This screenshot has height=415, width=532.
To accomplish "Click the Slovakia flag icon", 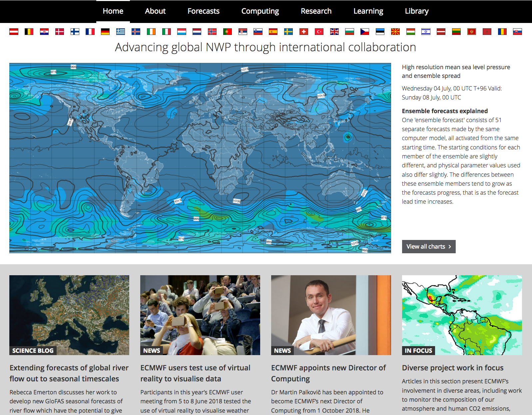I will 518,32.
